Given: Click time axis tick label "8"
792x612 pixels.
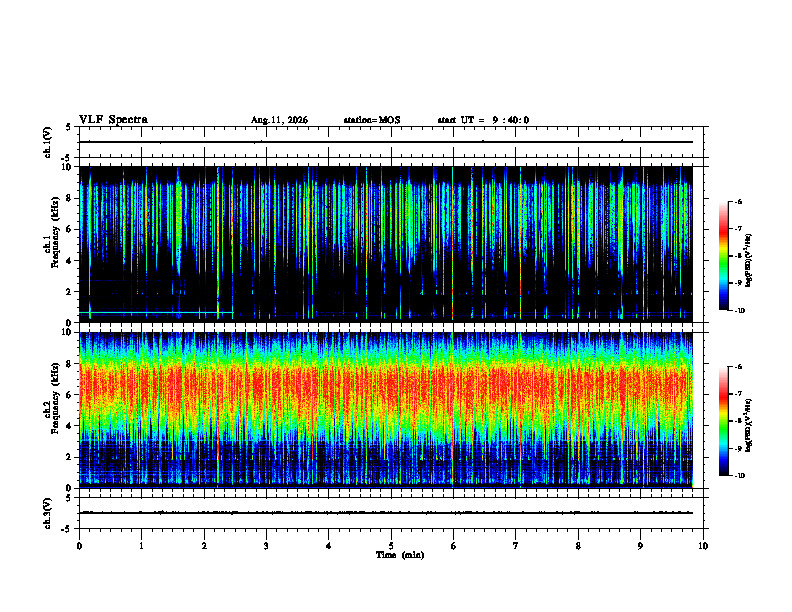Looking at the screenshot, I should pyautogui.click(x=578, y=546).
